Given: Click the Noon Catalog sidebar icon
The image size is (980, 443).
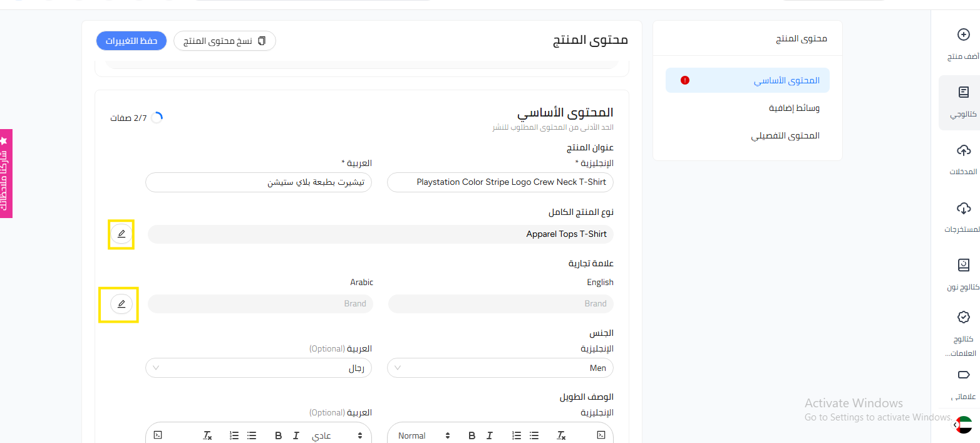Looking at the screenshot, I should click(x=964, y=265).
